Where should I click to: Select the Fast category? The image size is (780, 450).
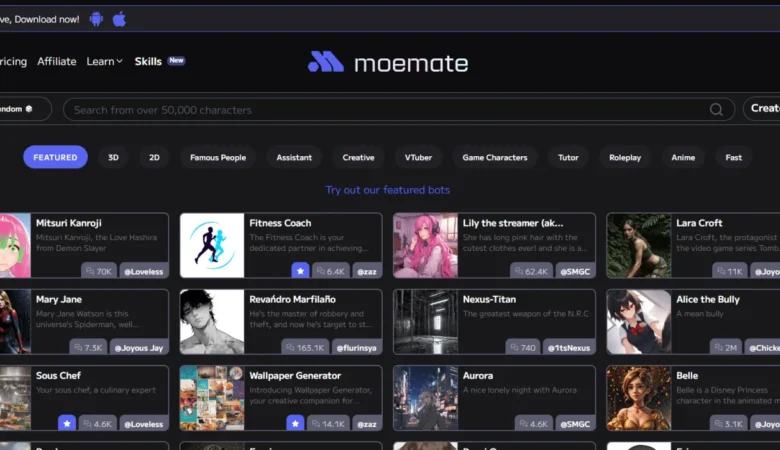733,157
